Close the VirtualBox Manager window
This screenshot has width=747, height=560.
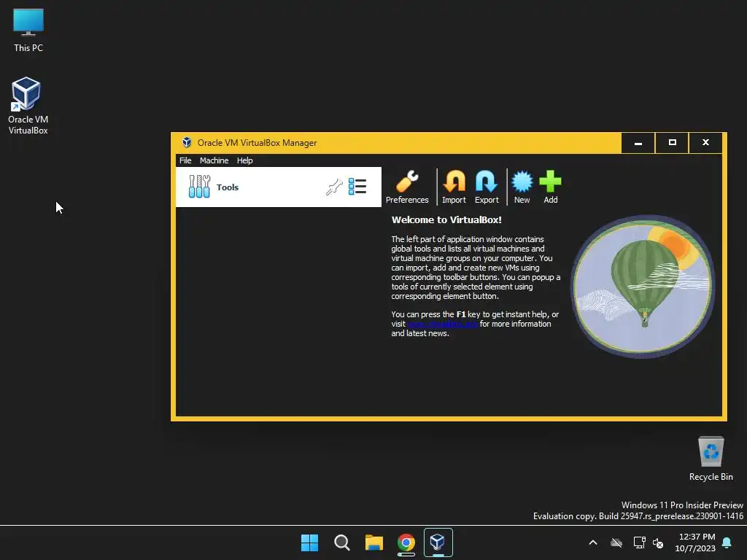click(706, 143)
